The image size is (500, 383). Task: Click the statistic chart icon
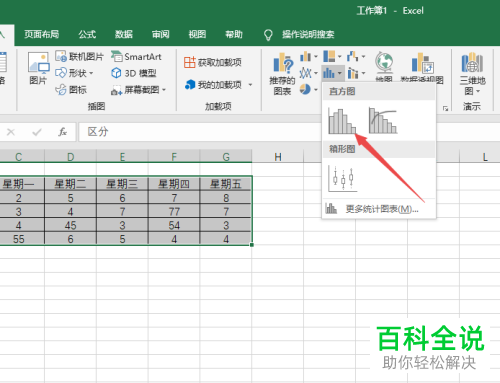tap(329, 73)
